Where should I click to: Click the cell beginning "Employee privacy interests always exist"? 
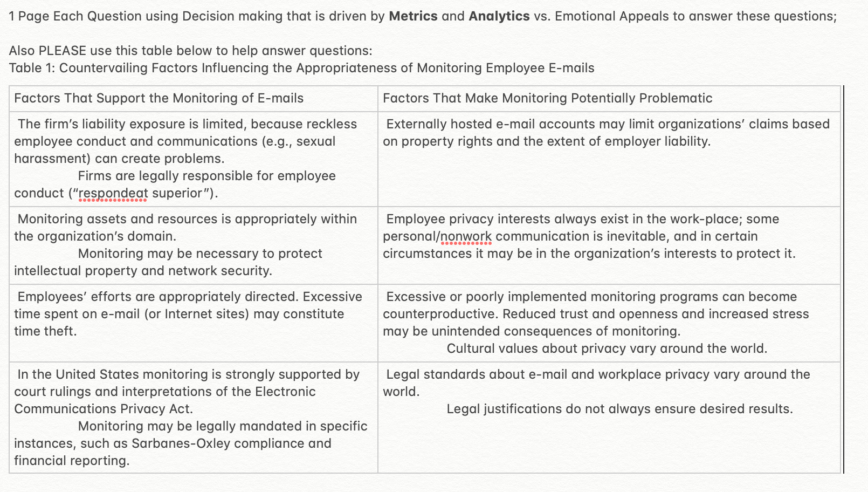click(609, 245)
